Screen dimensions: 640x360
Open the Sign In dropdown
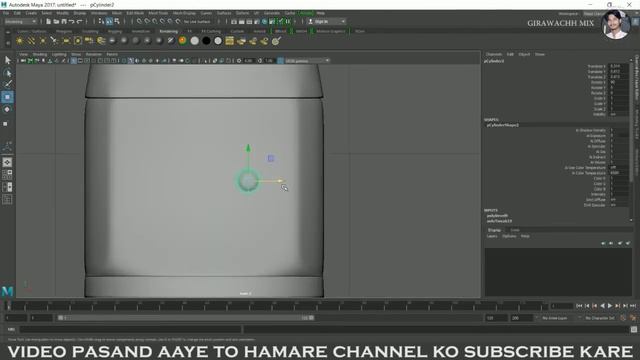point(327,22)
